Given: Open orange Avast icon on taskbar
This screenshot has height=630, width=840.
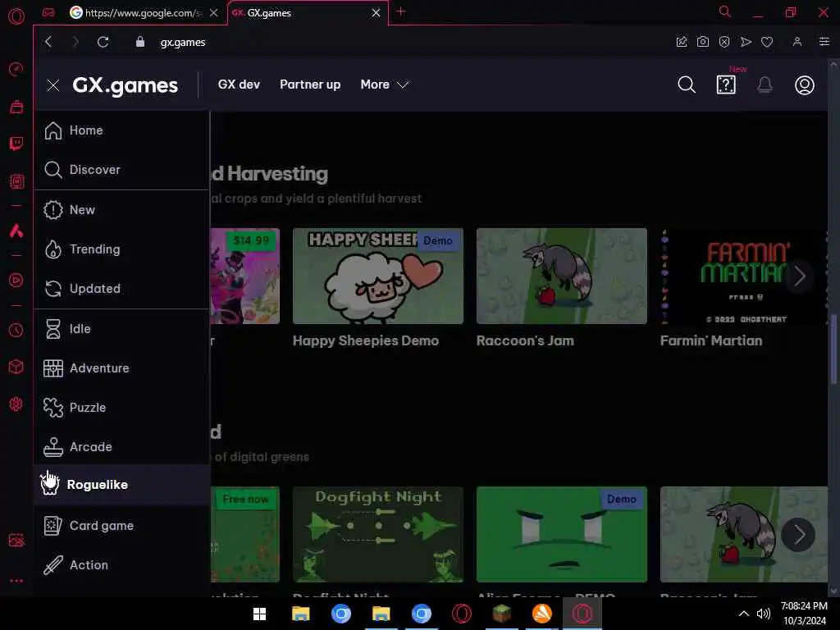Looking at the screenshot, I should point(541,614).
